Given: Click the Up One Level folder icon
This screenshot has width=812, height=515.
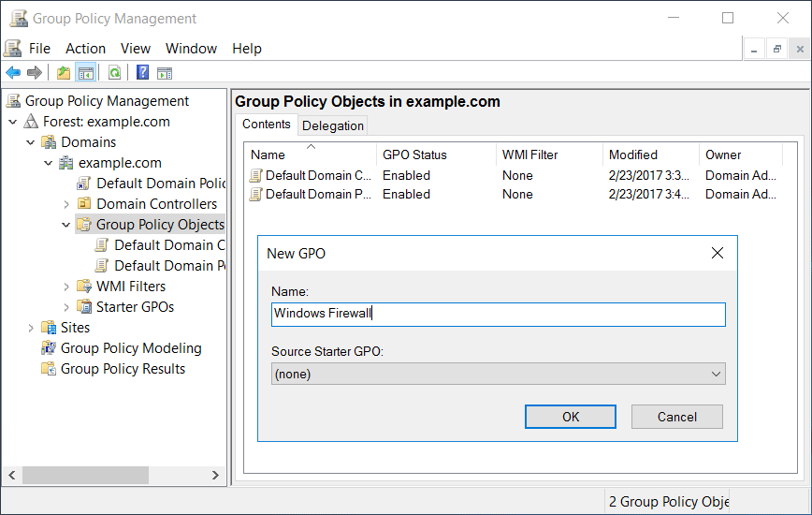Looking at the screenshot, I should point(64,72).
